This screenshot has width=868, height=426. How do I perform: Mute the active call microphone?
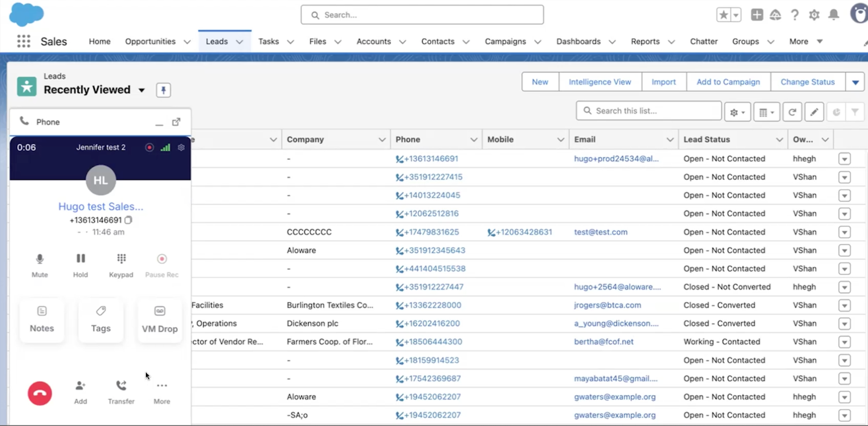40,265
